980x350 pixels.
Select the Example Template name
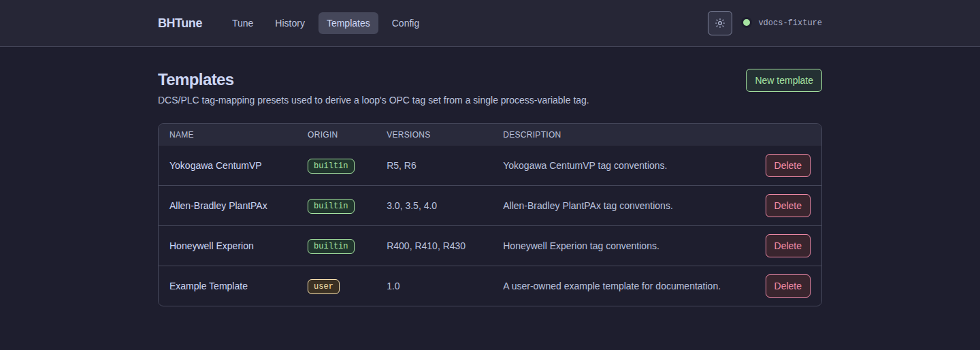(x=208, y=286)
